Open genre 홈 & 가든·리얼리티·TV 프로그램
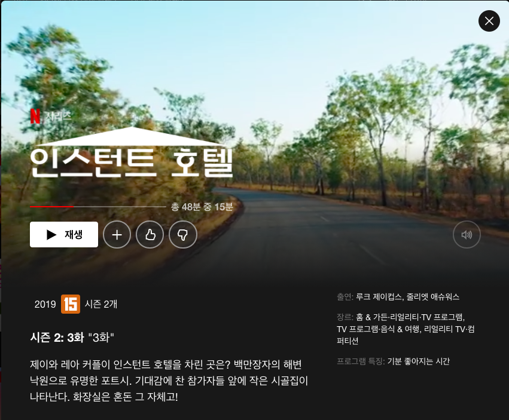509x420 pixels. (410, 317)
